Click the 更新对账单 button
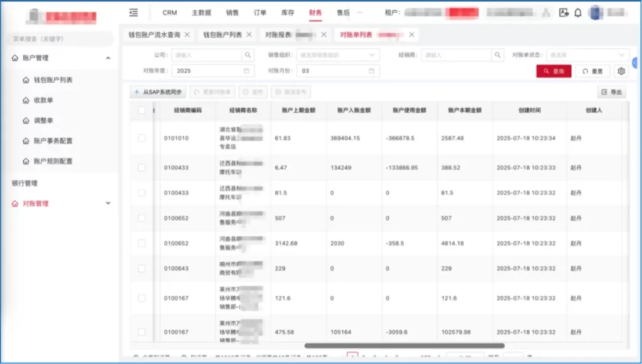 212,92
